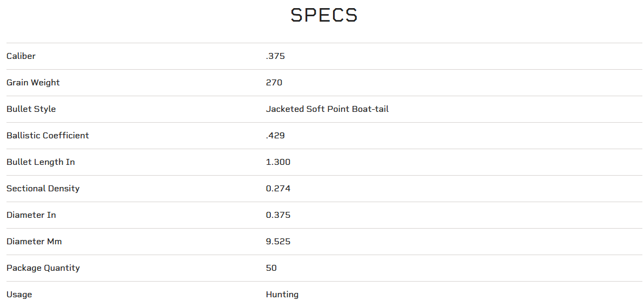Select the Diameter In label
The width and height of the screenshot is (644, 307).
click(x=31, y=215)
